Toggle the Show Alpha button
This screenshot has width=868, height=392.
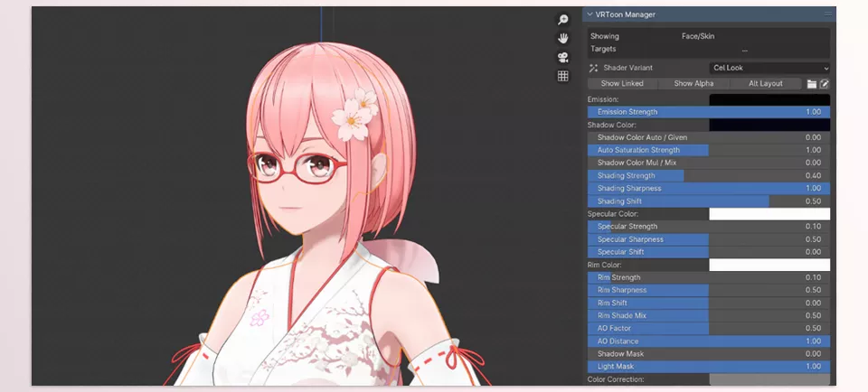coord(693,83)
